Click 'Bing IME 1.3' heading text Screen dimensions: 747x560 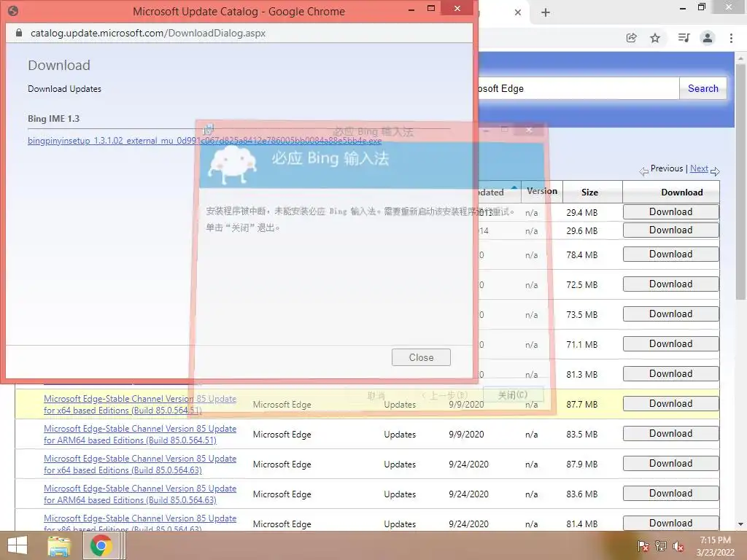click(53, 119)
